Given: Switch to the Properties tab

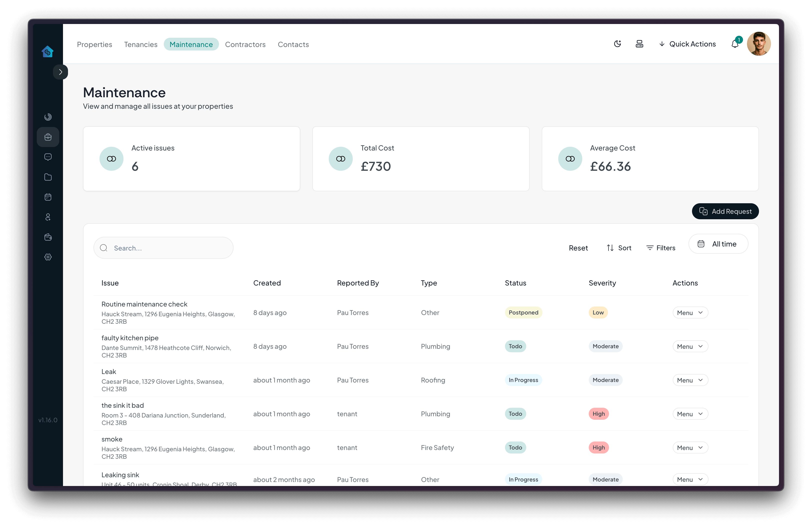Looking at the screenshot, I should pyautogui.click(x=94, y=44).
